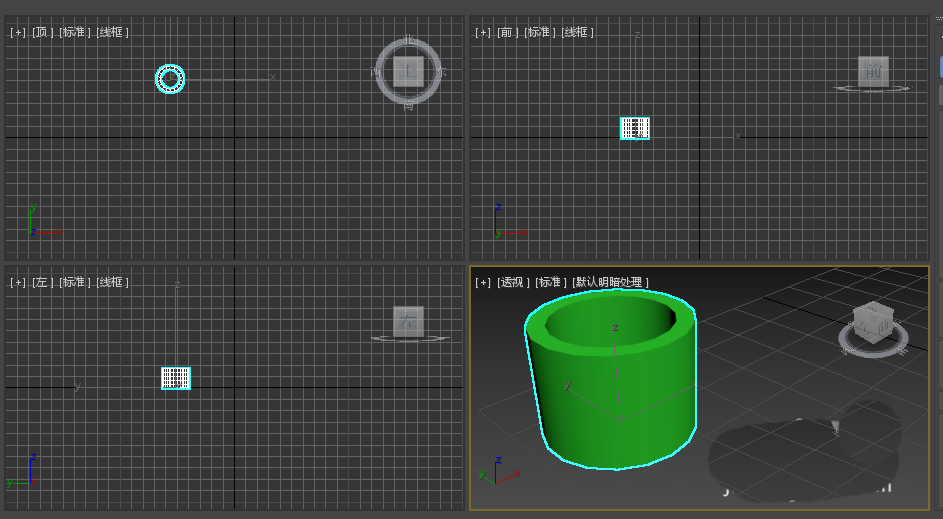Open the [线框] shading menu in the top viewport
This screenshot has height=519, width=943.
click(112, 32)
